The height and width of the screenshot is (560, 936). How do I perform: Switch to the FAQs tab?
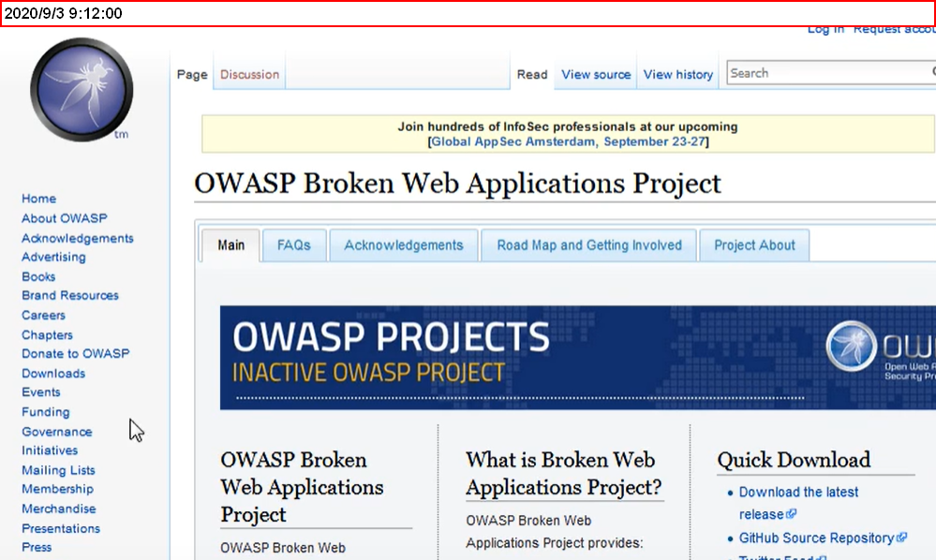coord(293,245)
